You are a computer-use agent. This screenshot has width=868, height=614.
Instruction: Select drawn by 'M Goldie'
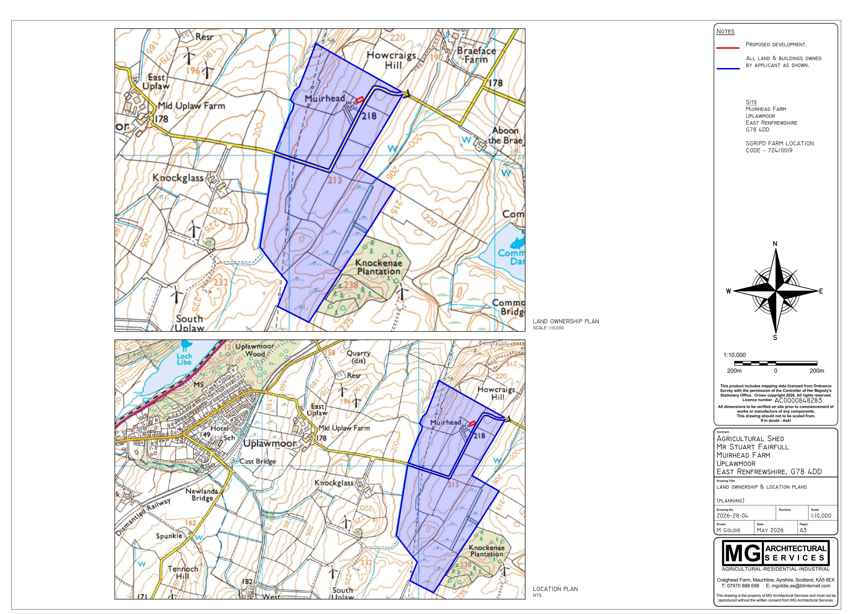click(x=728, y=530)
